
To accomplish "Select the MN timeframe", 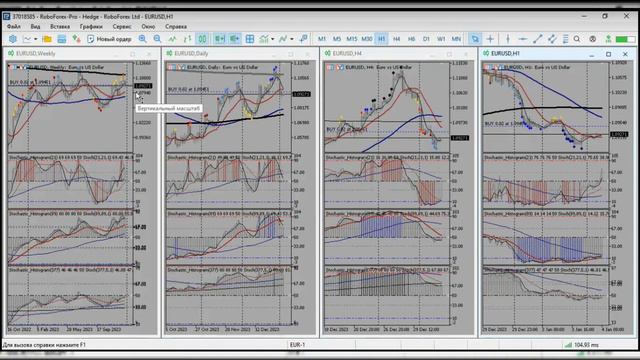I will pos(456,39).
